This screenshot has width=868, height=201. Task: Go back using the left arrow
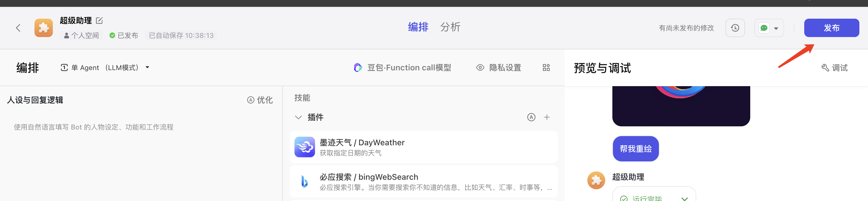[18, 28]
